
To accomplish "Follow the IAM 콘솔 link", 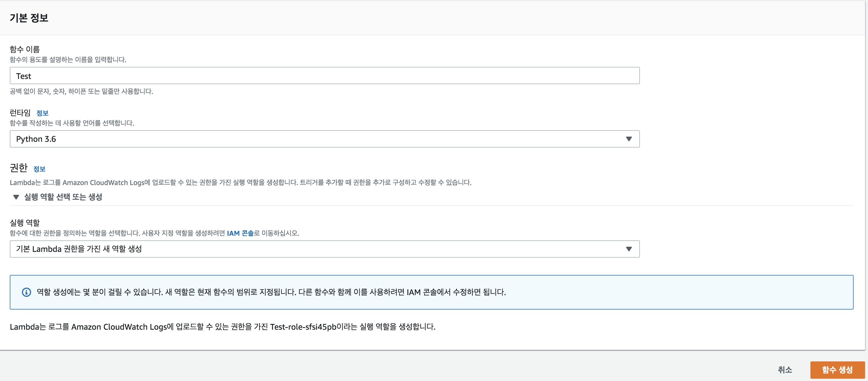I will click(x=240, y=233).
